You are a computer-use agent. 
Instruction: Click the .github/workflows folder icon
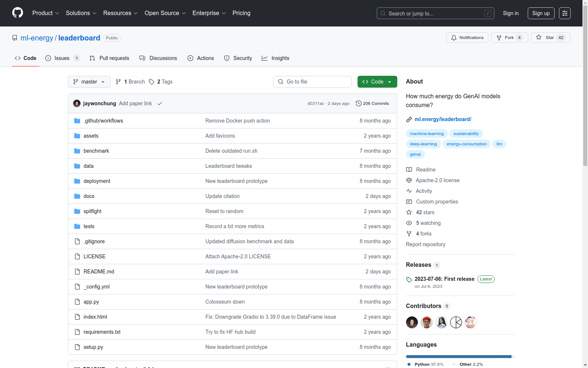click(77, 121)
